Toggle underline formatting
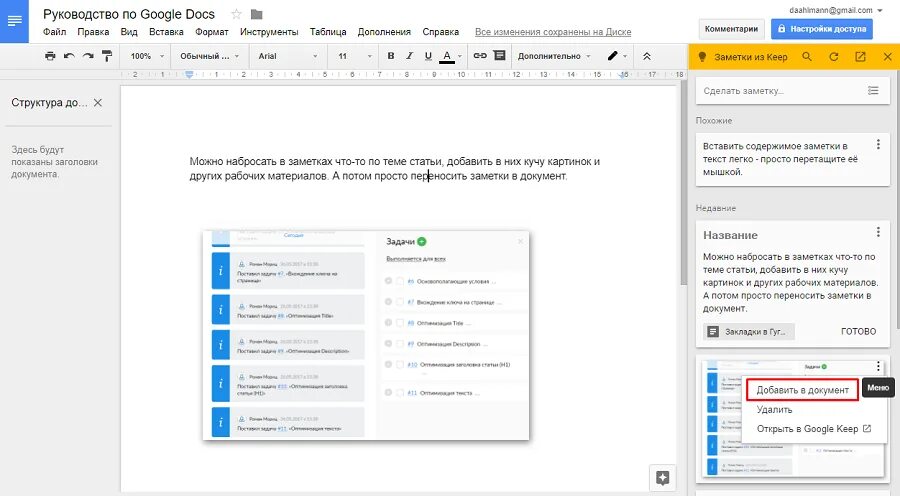 click(x=428, y=56)
